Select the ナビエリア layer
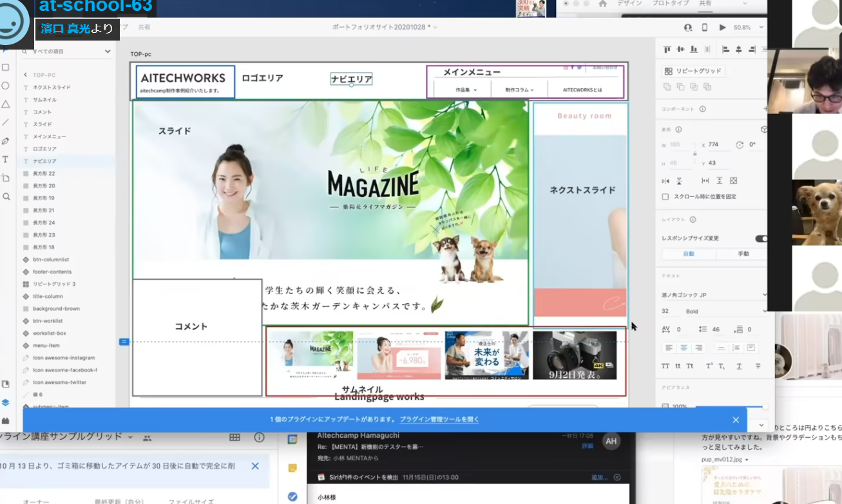 (x=44, y=161)
